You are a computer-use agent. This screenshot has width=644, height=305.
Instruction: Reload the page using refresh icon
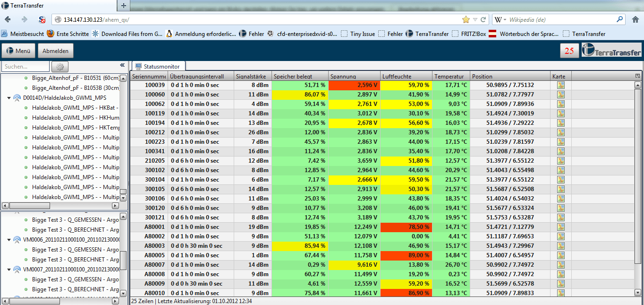[483, 19]
